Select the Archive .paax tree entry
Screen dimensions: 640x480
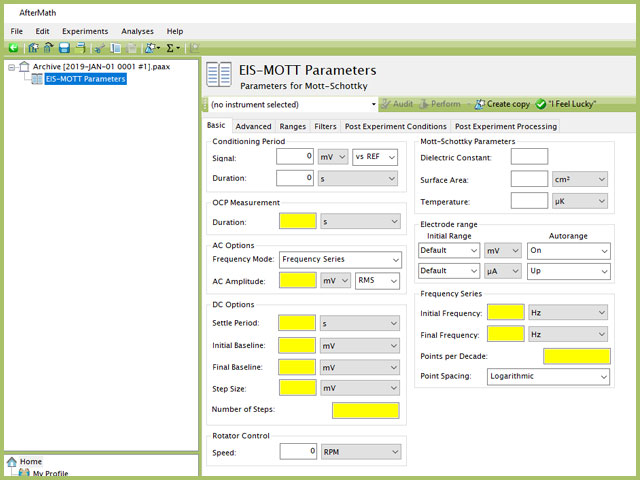101,67
